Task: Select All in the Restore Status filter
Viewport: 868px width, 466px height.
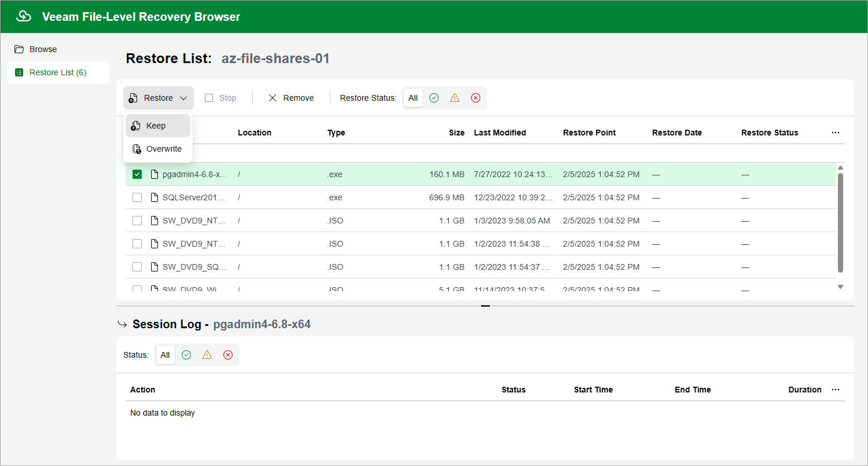Action: 413,98
